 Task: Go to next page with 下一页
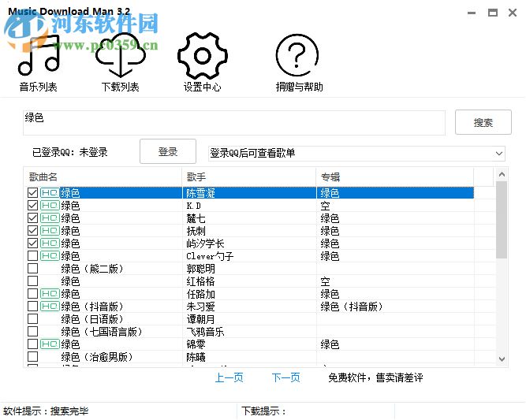tap(285, 377)
